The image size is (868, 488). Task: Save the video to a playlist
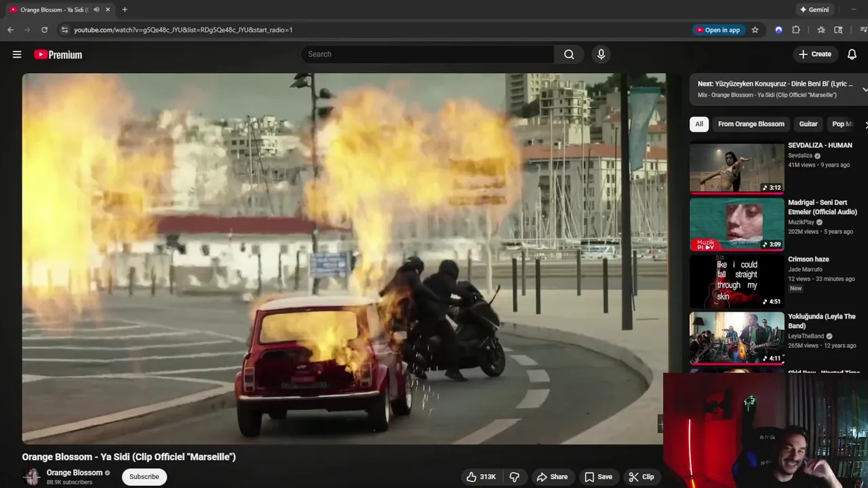(598, 476)
